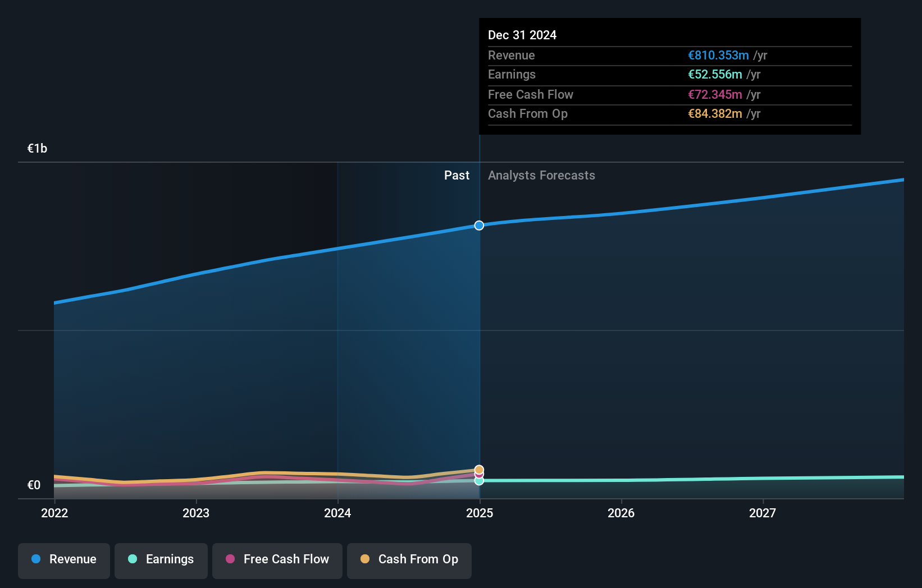Image resolution: width=922 pixels, height=588 pixels.
Task: Click the 2022 x-axis label
Action: 54,513
